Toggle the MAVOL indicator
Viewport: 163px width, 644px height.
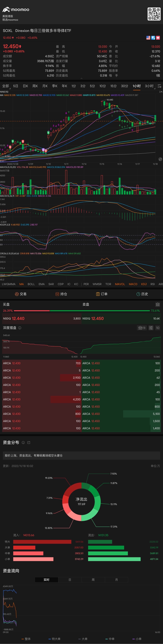120,284
